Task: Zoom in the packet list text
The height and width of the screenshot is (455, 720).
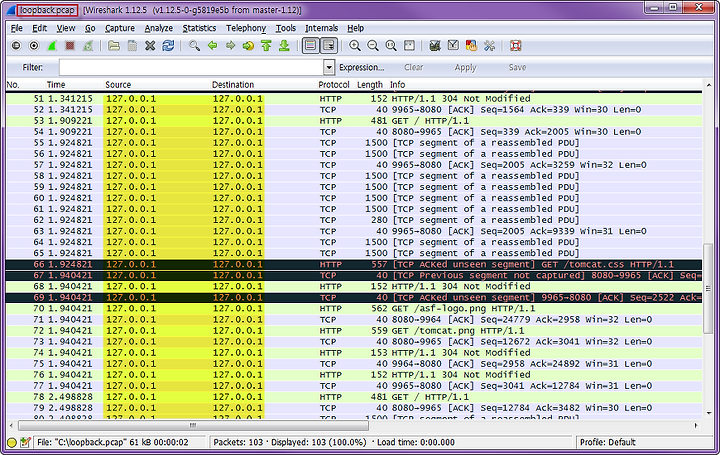Action: coord(354,45)
